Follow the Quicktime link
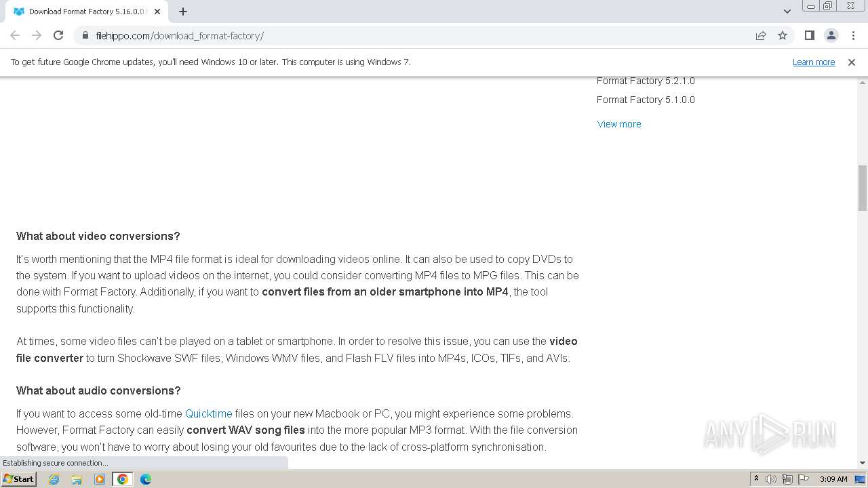The image size is (868, 488). (x=209, y=413)
